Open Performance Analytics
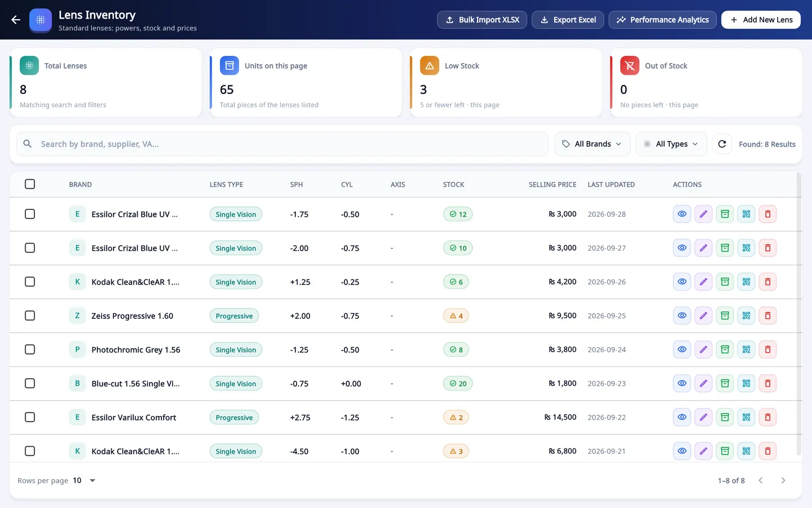 [x=663, y=20]
